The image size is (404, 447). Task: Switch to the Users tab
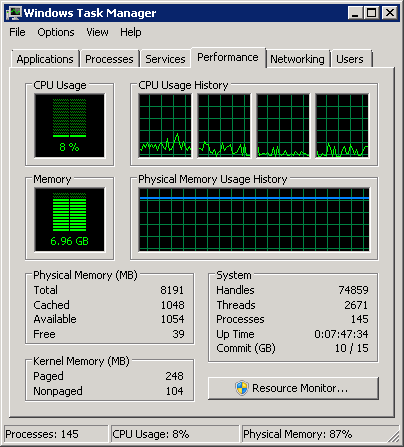click(x=350, y=59)
